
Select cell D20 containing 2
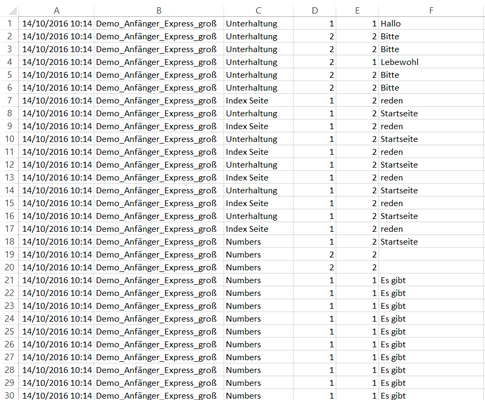(x=315, y=267)
